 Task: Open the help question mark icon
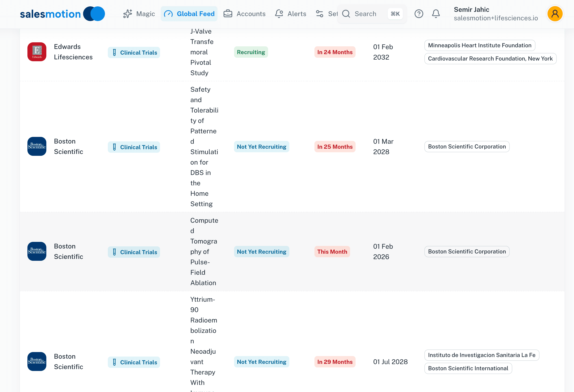(419, 14)
